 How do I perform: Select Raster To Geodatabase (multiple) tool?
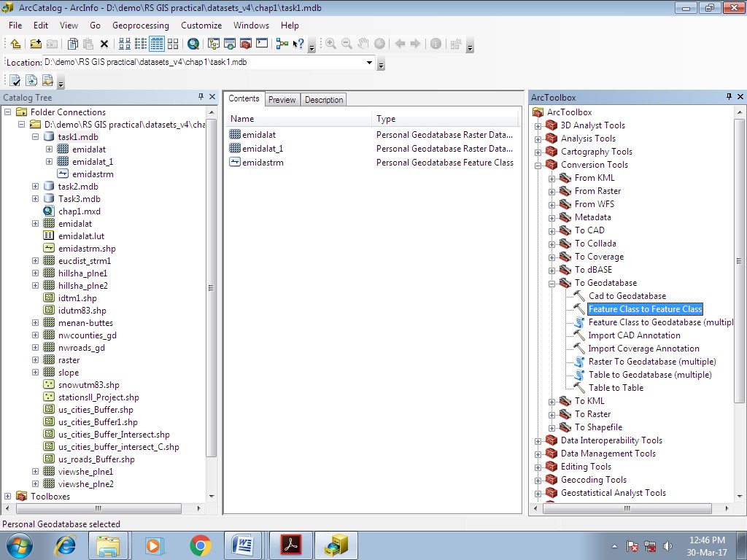(652, 362)
